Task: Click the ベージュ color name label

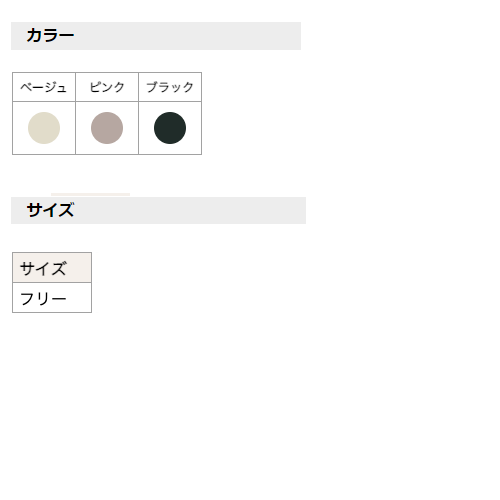Action: (44, 87)
